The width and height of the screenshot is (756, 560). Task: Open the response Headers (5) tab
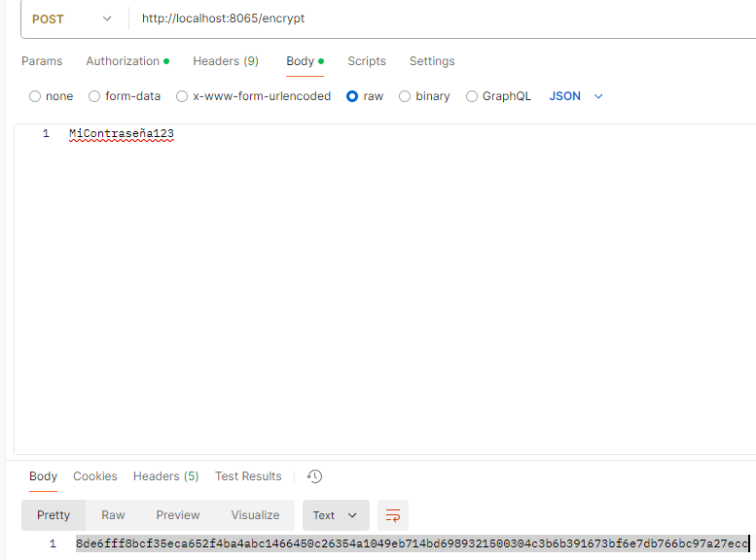pyautogui.click(x=165, y=476)
